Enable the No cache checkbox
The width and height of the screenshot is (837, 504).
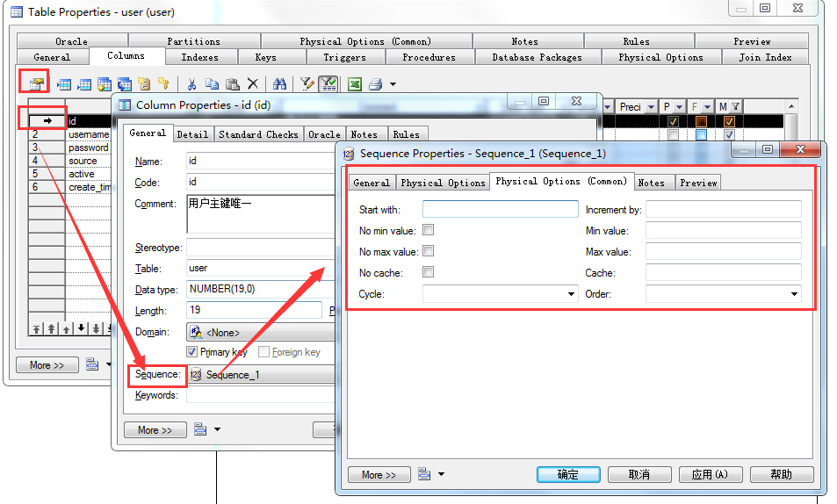pos(428,271)
